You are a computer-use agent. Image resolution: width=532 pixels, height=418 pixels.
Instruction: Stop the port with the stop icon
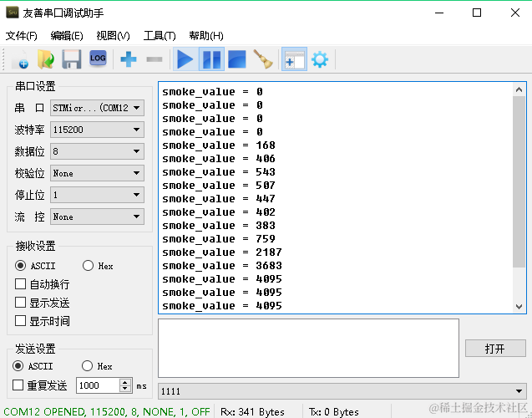[x=237, y=59]
